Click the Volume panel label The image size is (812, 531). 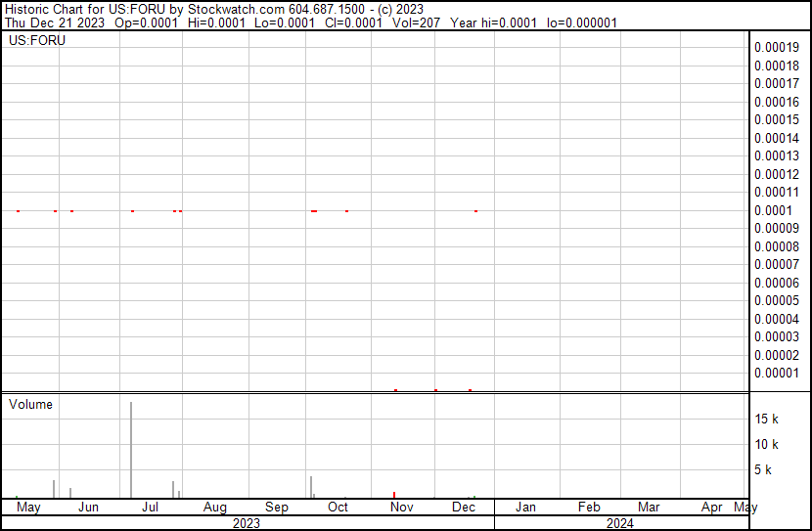point(30,404)
